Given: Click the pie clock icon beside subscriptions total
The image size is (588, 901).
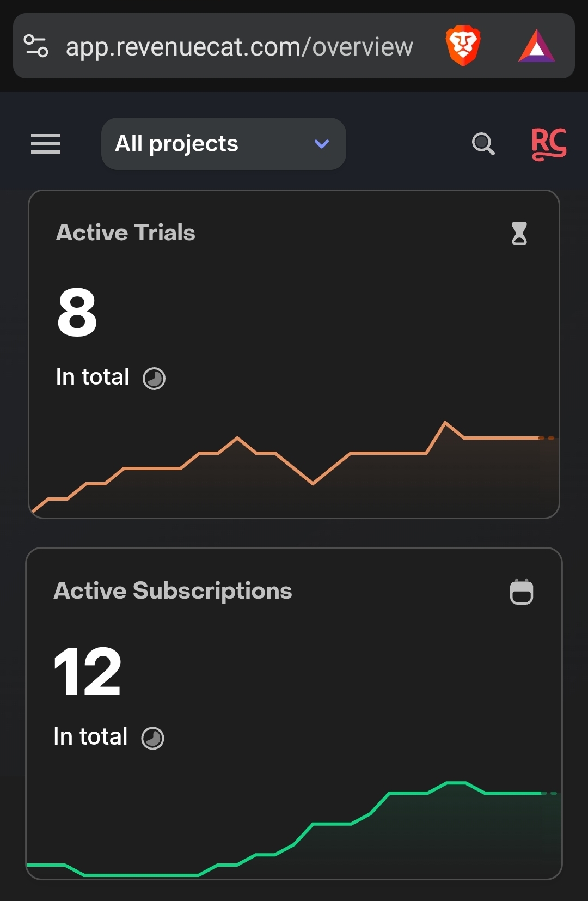Looking at the screenshot, I should [152, 738].
